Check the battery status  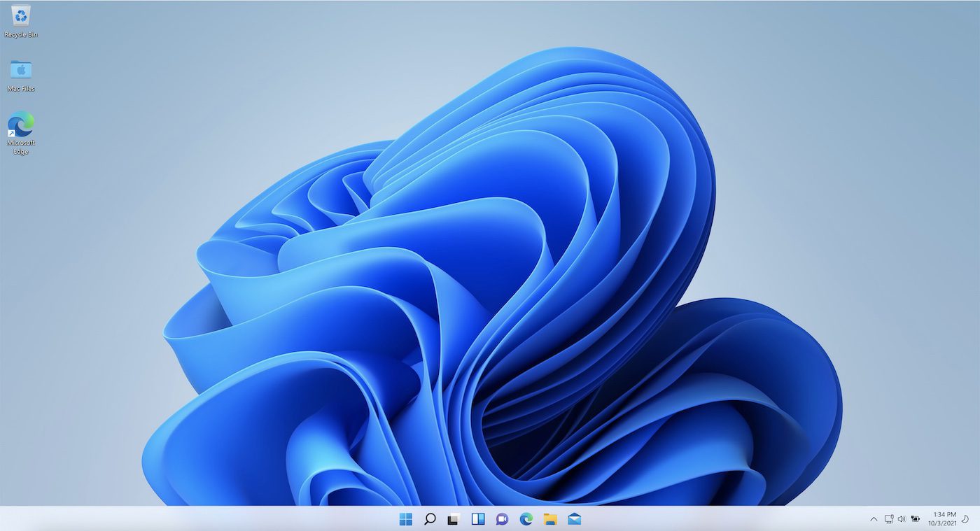click(x=916, y=518)
